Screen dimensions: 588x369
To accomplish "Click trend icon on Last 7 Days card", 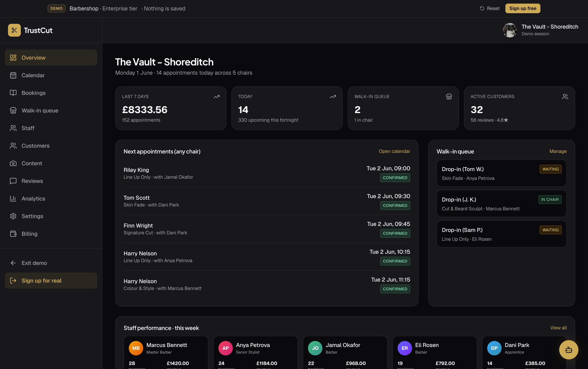I will tap(217, 97).
